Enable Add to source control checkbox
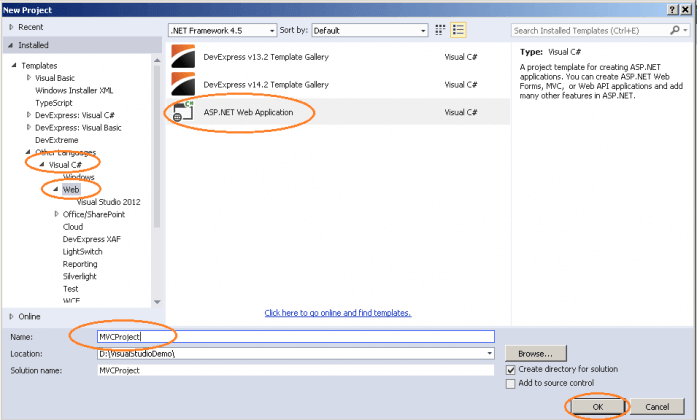This screenshot has width=697, height=420. tap(512, 383)
